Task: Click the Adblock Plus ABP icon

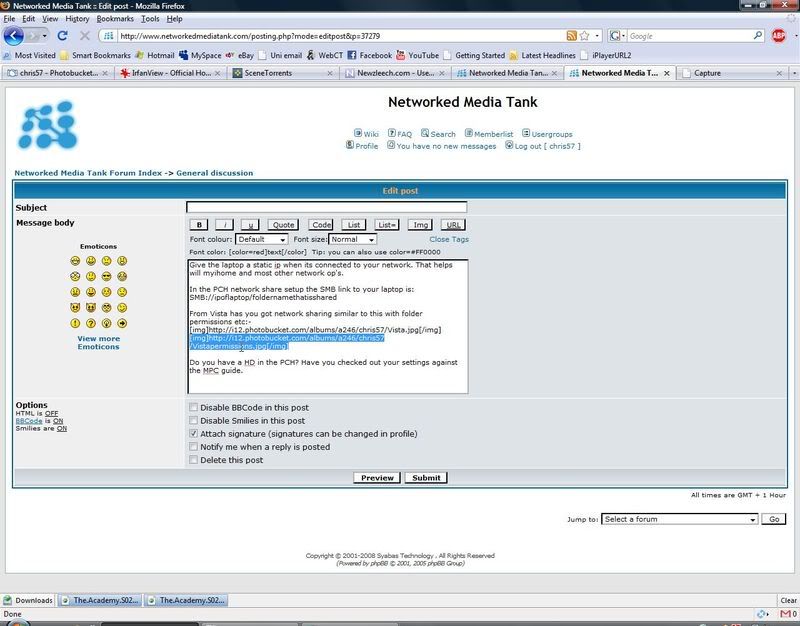Action: (779, 36)
